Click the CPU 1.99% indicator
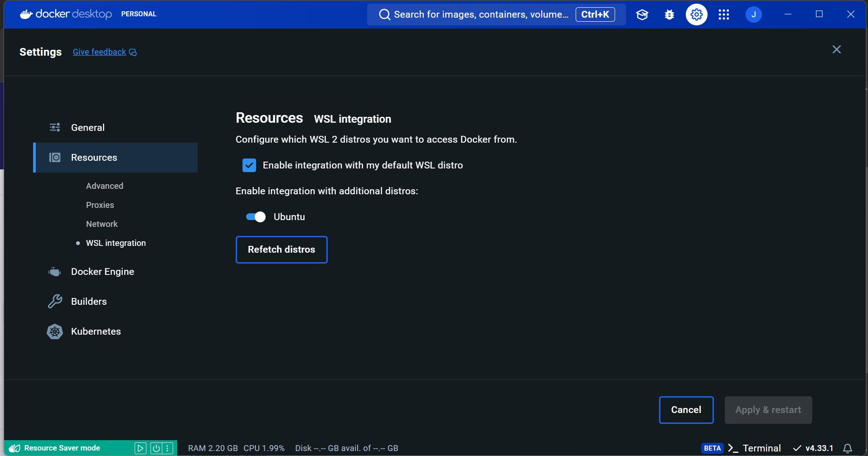The image size is (868, 456). [264, 448]
